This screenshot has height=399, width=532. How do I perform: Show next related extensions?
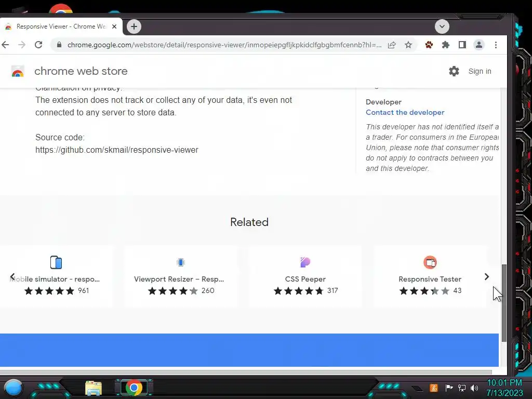click(486, 277)
